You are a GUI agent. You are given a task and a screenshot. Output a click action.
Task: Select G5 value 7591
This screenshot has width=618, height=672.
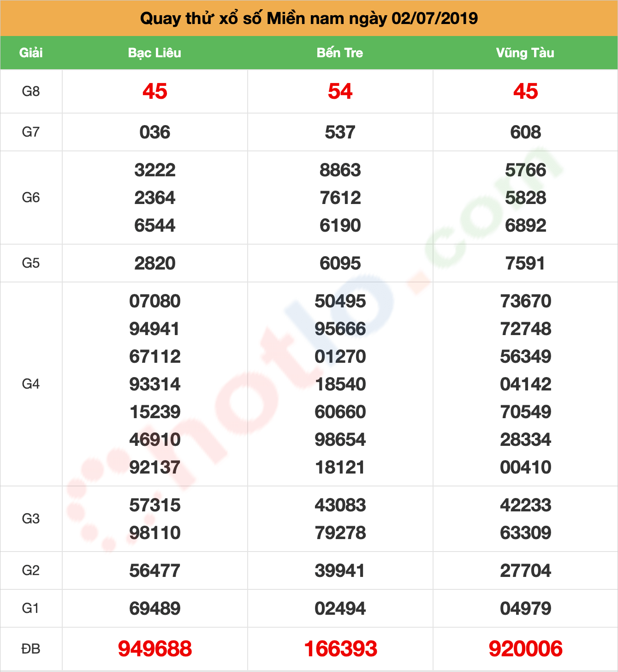pos(525,264)
